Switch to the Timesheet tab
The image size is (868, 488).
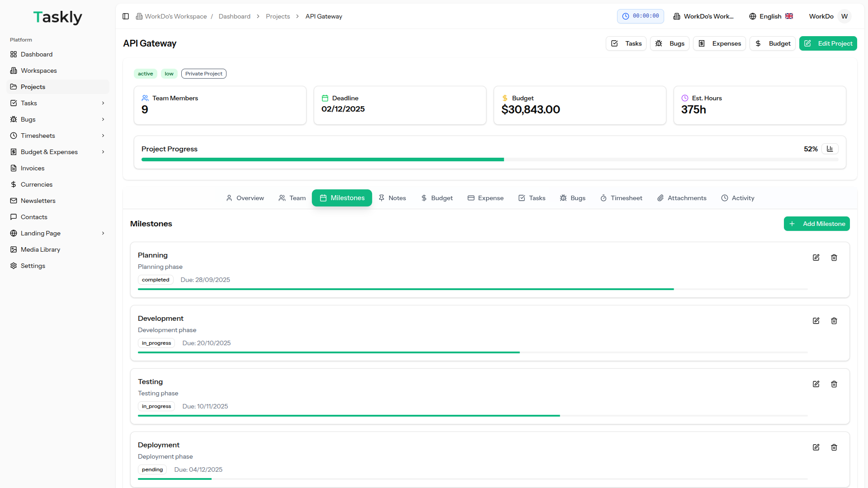tap(621, 198)
